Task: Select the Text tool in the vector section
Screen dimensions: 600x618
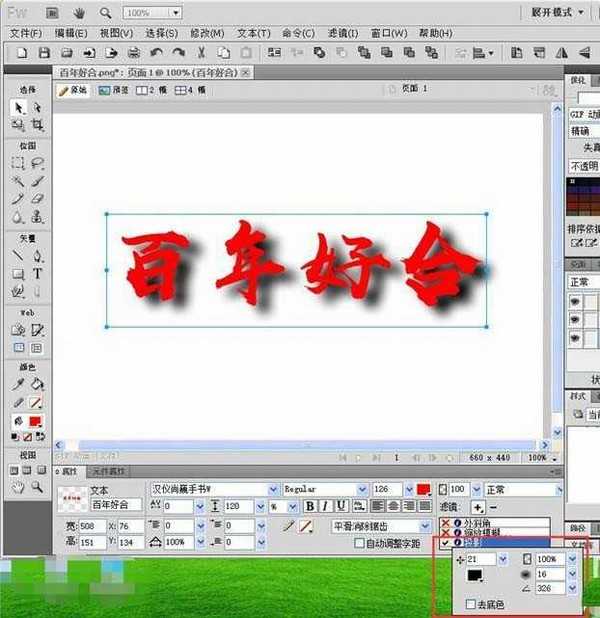Action: [x=37, y=273]
